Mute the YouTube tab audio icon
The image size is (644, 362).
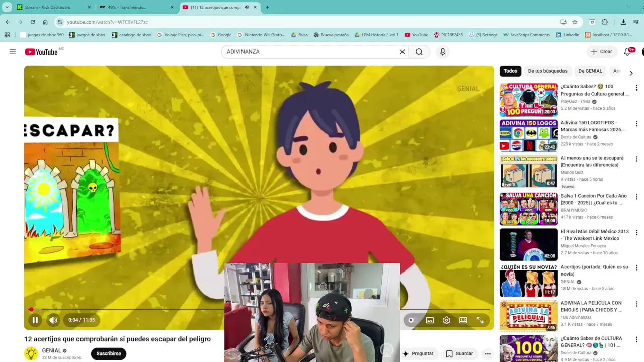click(x=247, y=7)
